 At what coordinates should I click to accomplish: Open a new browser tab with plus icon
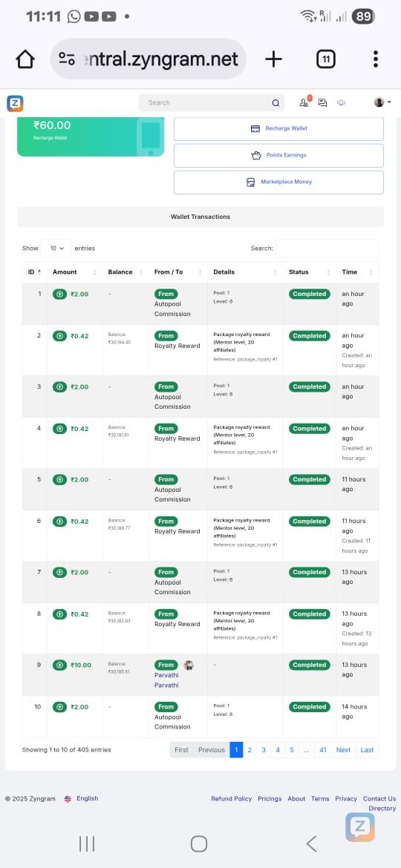point(273,59)
